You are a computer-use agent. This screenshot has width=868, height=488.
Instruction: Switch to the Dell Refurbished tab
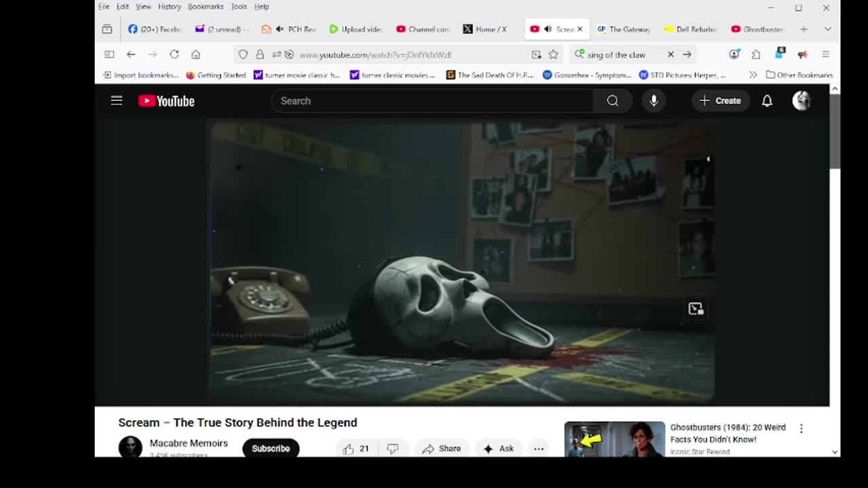pyautogui.click(x=691, y=29)
